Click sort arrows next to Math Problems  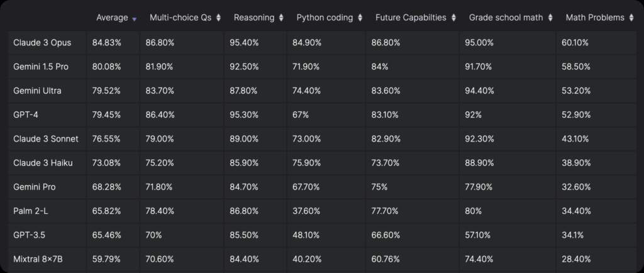pyautogui.click(x=631, y=18)
